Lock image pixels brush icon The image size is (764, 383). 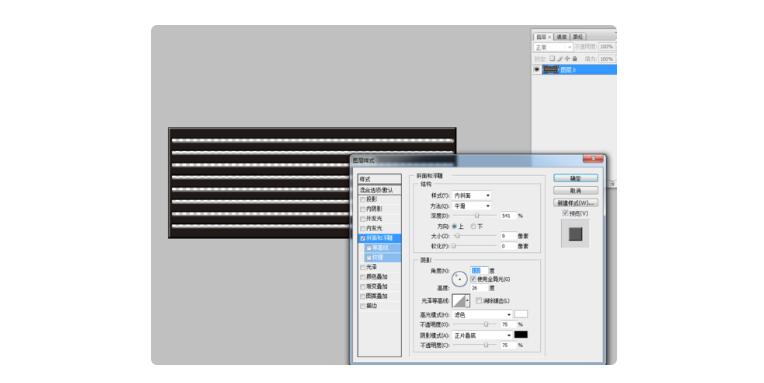pos(560,58)
